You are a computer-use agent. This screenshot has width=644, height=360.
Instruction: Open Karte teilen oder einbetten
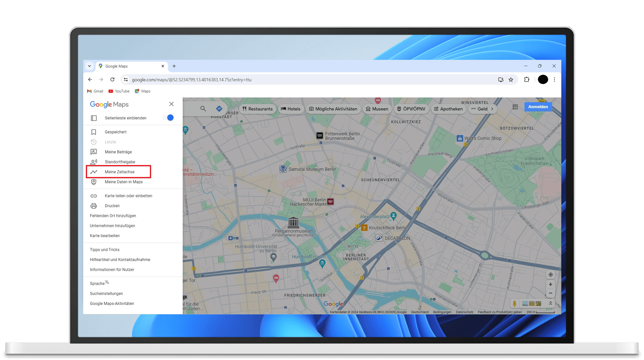[x=133, y=196]
